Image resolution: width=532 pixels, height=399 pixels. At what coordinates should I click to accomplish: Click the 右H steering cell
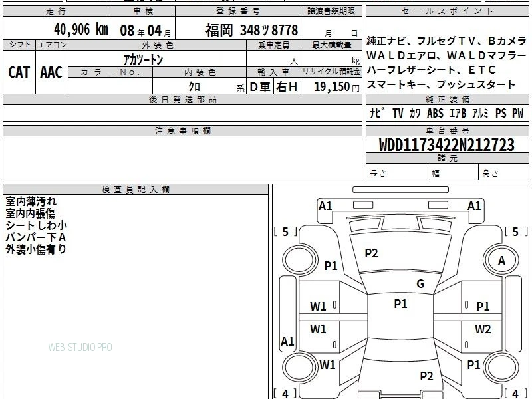pos(287,87)
